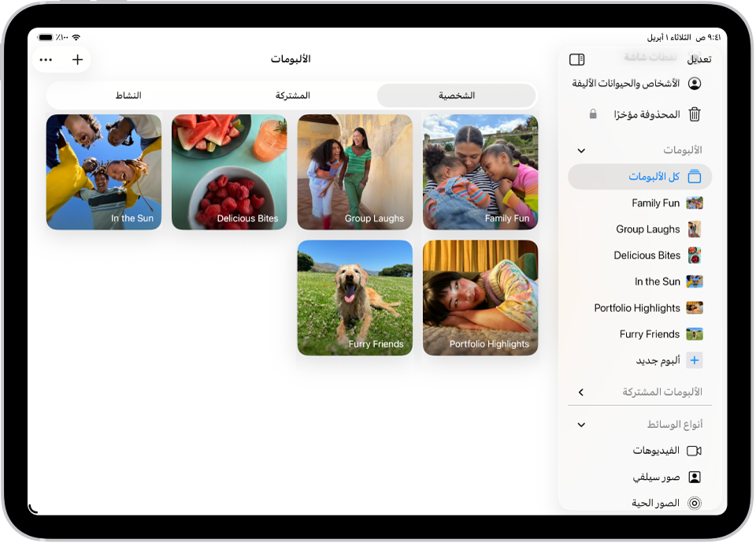
Task: Collapse the Media Types section
Action: [581, 424]
